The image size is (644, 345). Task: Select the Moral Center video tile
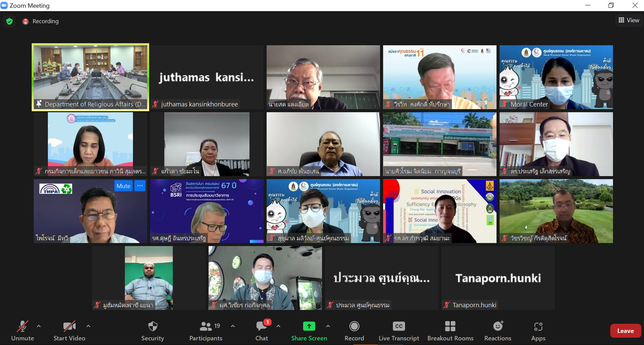[x=556, y=77]
